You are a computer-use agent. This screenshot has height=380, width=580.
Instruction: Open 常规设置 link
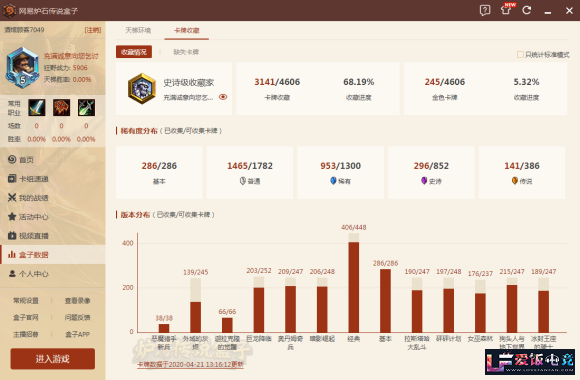(x=26, y=300)
